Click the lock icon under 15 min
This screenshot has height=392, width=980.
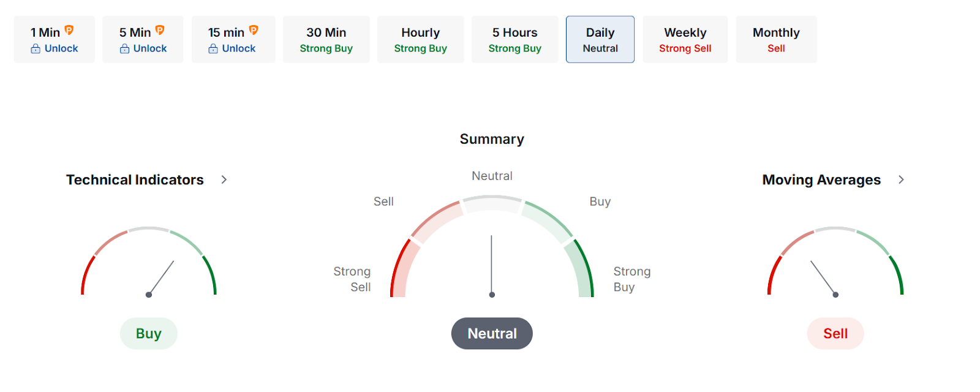pos(213,49)
